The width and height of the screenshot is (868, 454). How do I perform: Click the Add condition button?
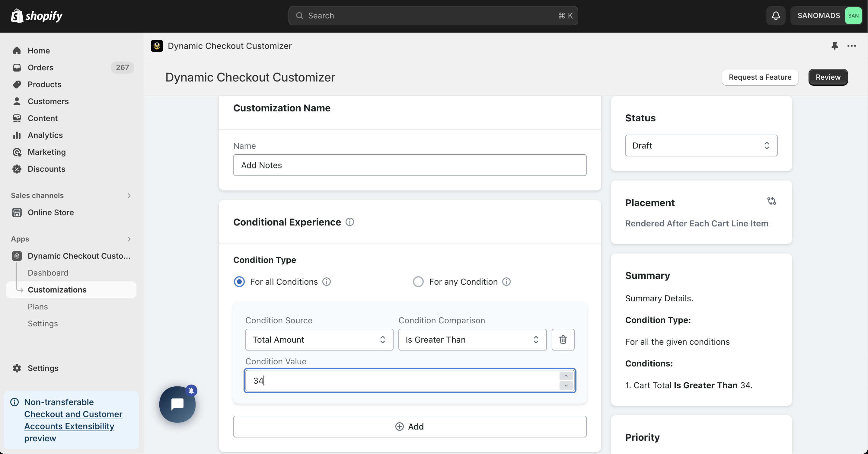point(410,426)
